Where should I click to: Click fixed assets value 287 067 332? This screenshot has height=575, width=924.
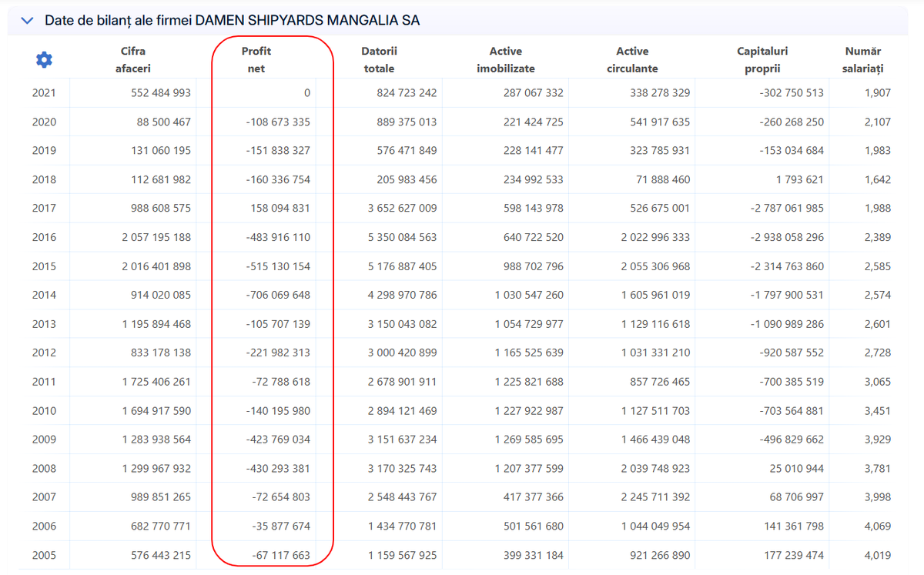[x=533, y=93]
